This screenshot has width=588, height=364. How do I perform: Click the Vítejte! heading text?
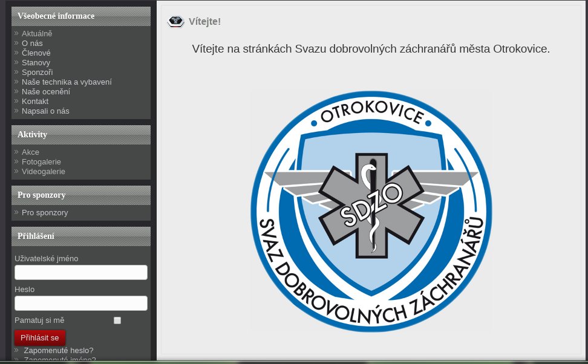click(x=204, y=22)
